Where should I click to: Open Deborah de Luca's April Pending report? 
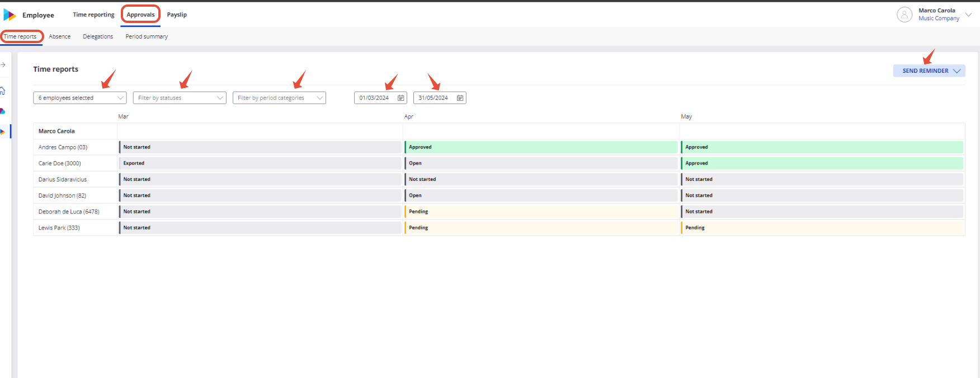pos(541,212)
